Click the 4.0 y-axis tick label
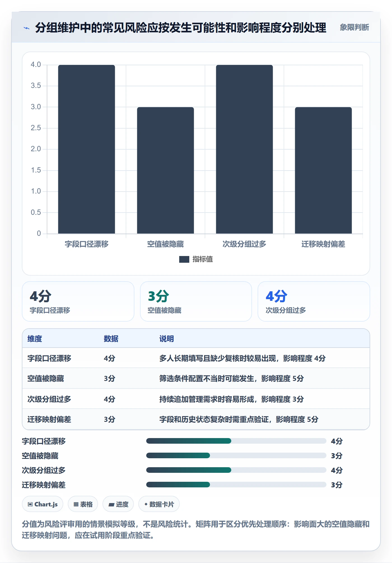This screenshot has width=392, height=563. coord(36,65)
